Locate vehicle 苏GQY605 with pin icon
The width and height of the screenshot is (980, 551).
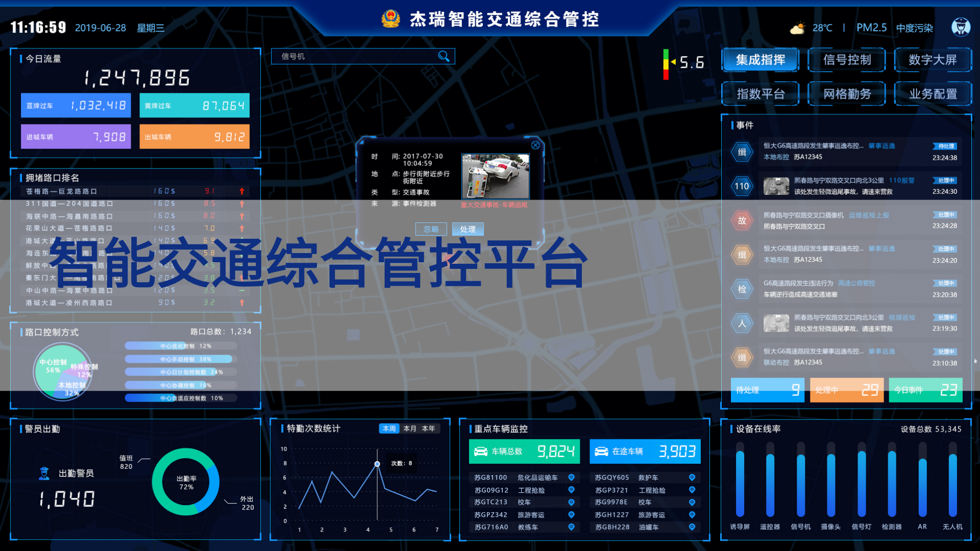tap(692, 478)
